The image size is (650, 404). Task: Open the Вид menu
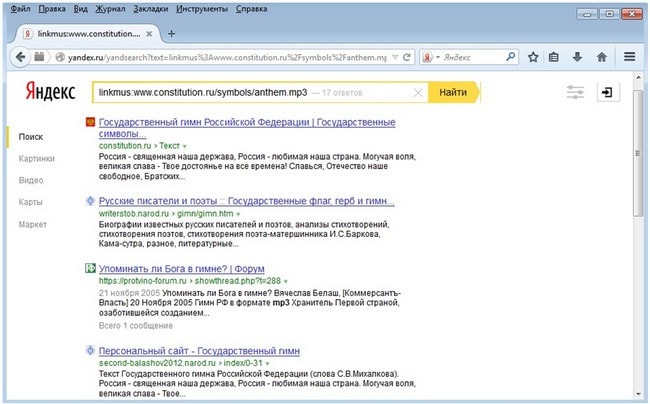tap(80, 9)
